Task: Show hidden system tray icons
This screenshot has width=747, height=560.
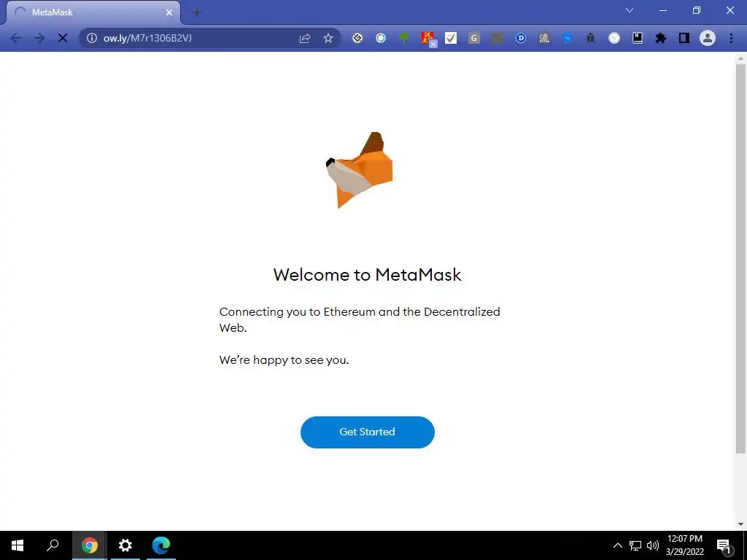Action: [617, 545]
